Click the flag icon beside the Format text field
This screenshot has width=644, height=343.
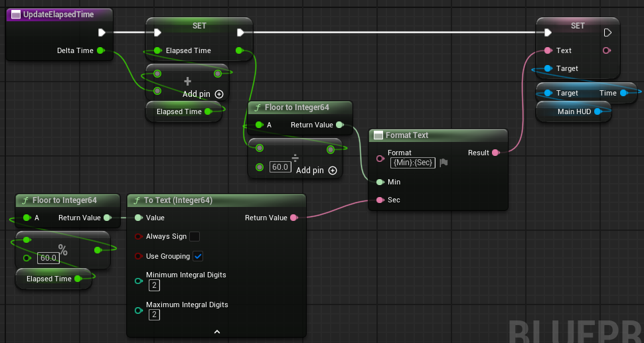pyautogui.click(x=443, y=163)
